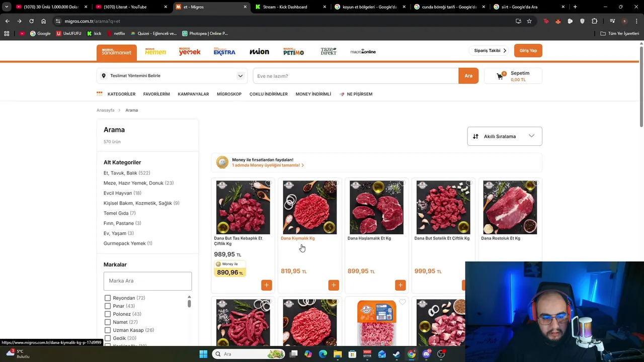
Task: Click browser reload button
Action: tap(31, 21)
